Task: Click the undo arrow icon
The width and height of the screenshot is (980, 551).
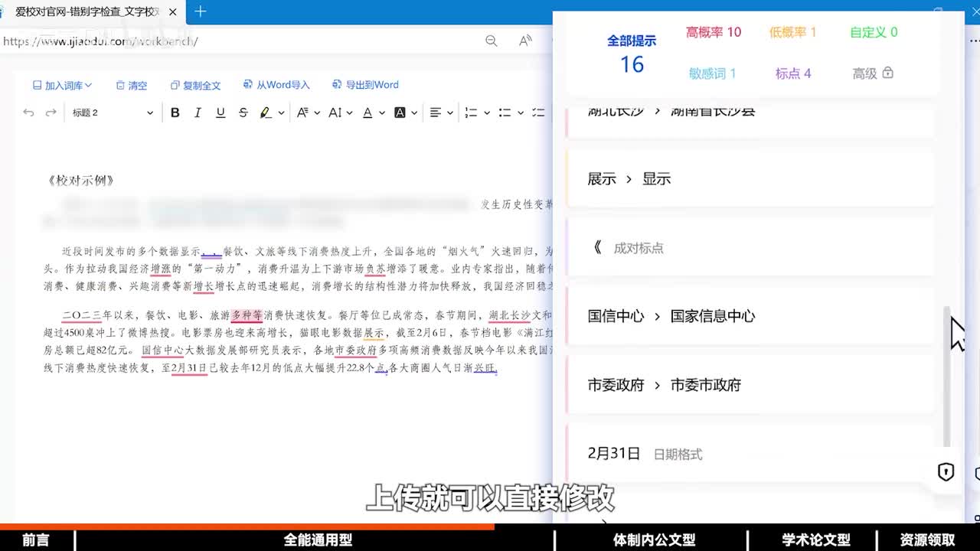Action: [x=28, y=112]
